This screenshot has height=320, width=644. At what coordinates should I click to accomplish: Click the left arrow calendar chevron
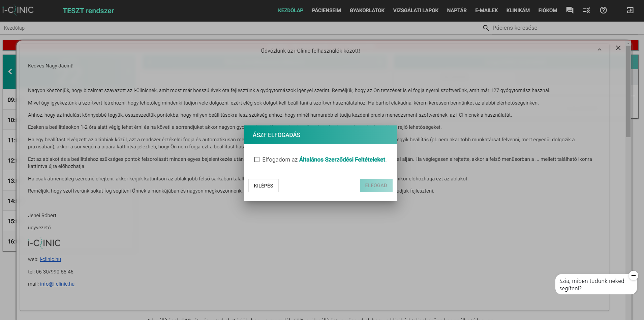coord(10,71)
